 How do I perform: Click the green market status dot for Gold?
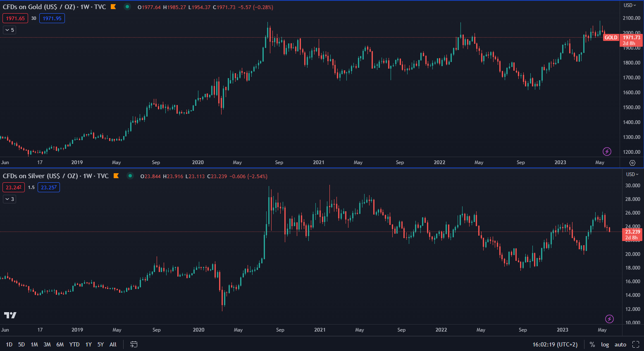click(127, 7)
